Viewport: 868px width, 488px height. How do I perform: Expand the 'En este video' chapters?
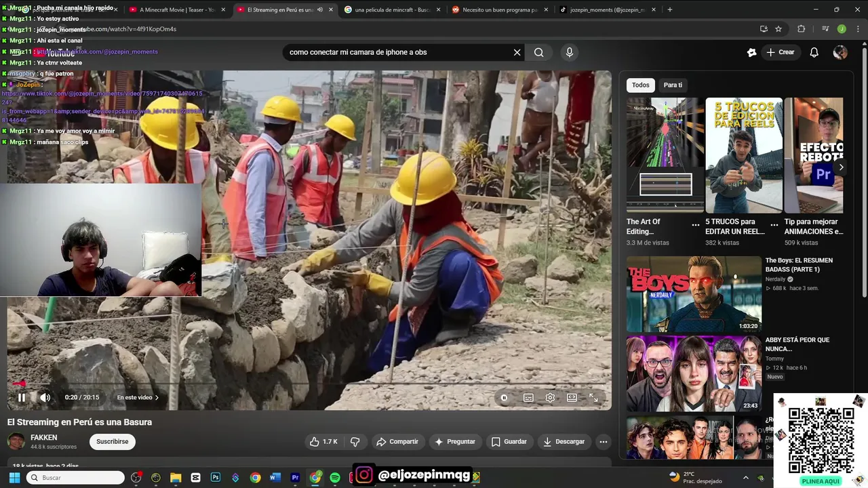[138, 398]
